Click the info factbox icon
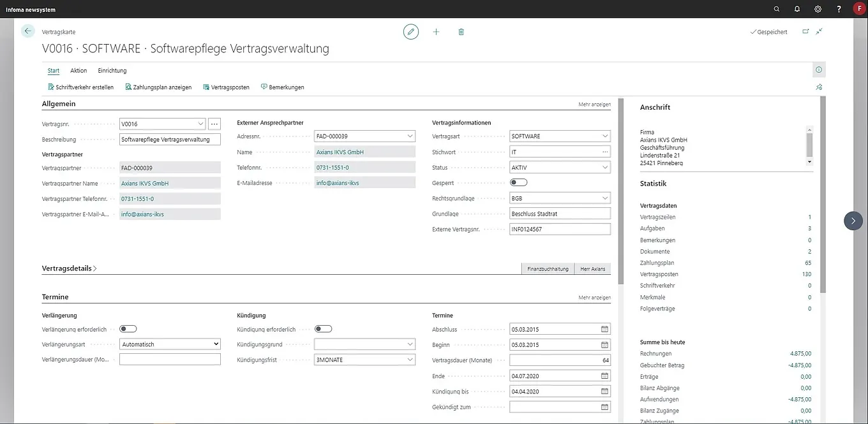Screen dimensions: 868x424 pos(819,70)
